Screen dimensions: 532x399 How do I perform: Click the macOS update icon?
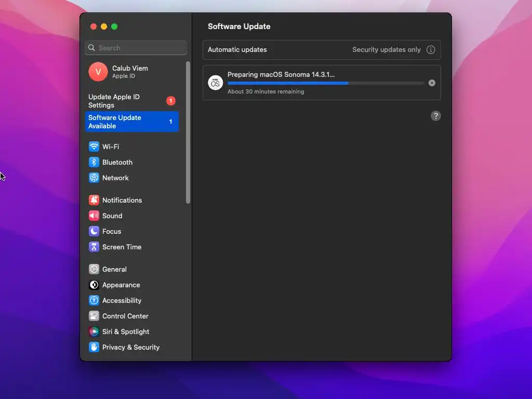(216, 83)
